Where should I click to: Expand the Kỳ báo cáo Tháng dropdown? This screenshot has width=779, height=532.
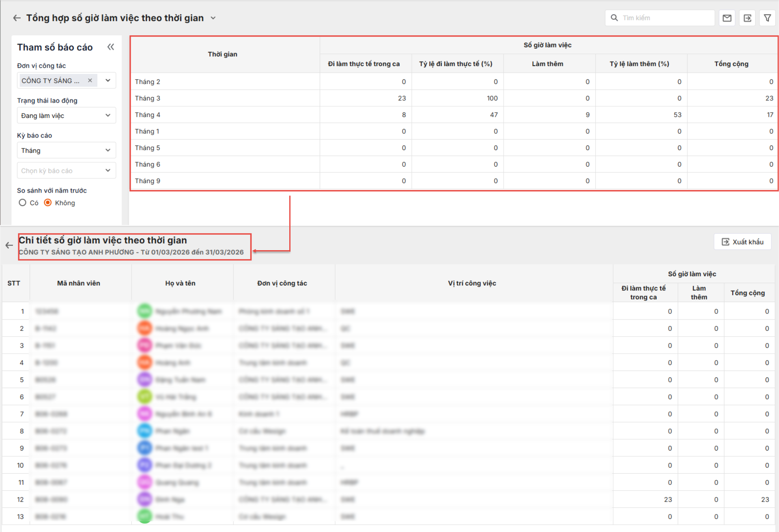click(67, 150)
